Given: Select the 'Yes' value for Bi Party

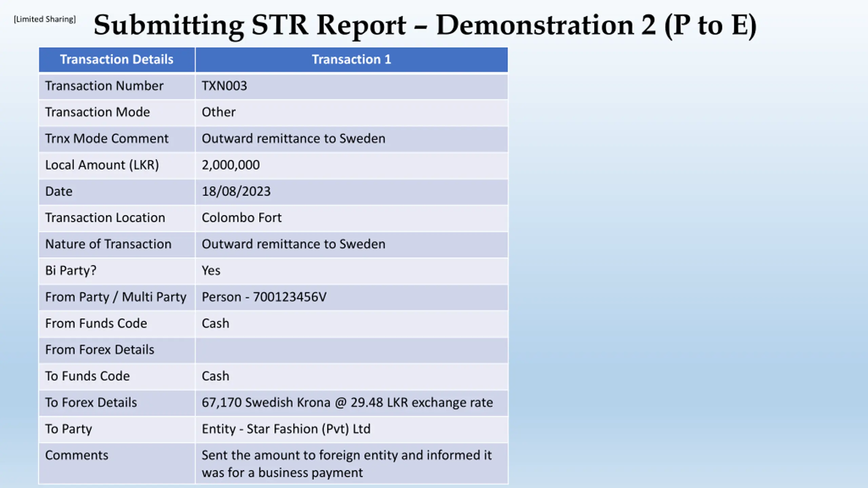Looking at the screenshot, I should tap(211, 271).
